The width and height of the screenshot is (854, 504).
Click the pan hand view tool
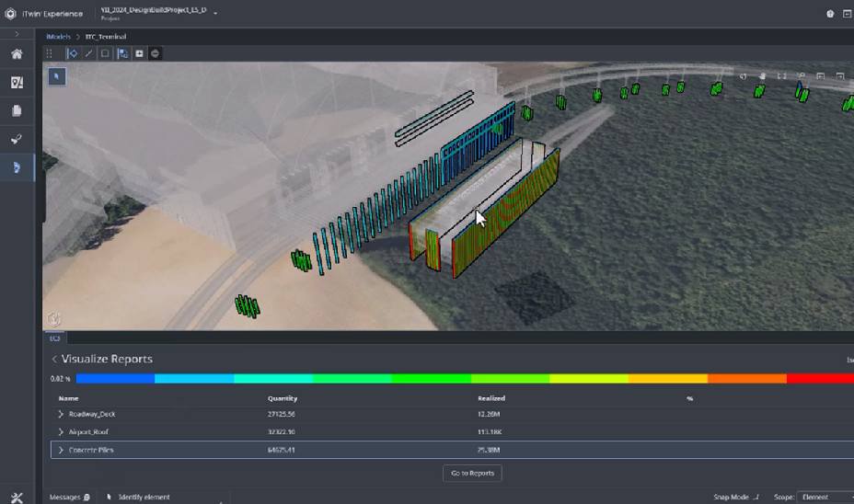tap(762, 76)
